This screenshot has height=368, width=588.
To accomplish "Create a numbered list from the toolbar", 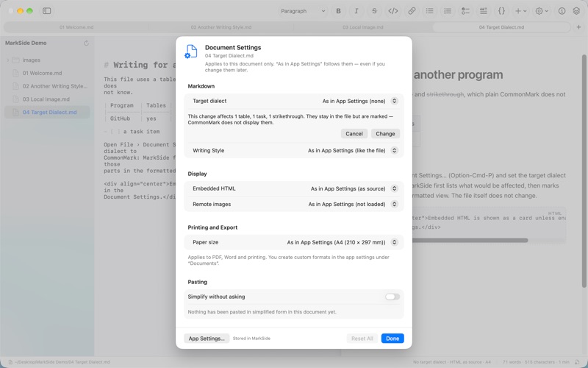I will 448,11.
